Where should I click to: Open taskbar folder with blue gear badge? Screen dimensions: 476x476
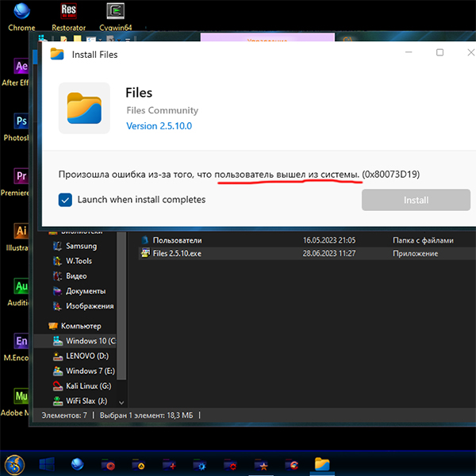tap(200, 464)
